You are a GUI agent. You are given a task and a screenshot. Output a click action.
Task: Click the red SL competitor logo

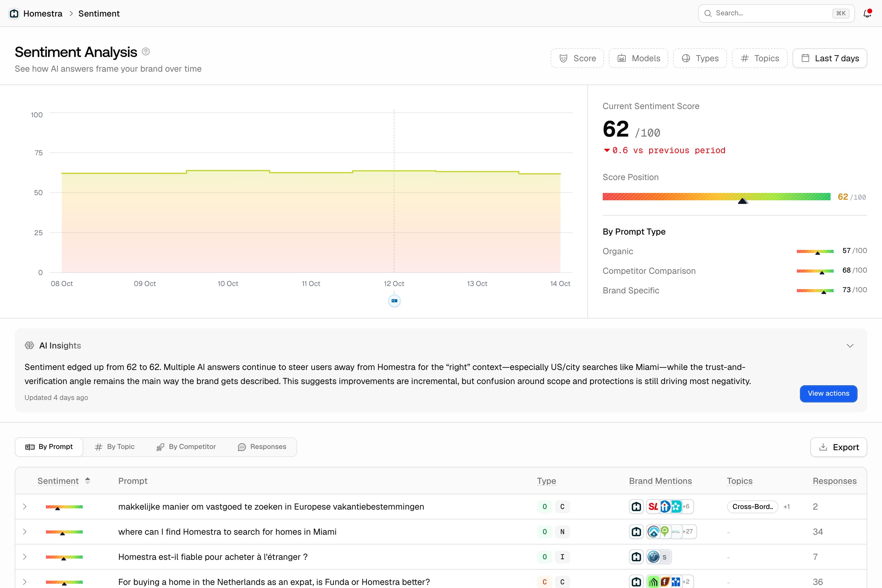653,507
